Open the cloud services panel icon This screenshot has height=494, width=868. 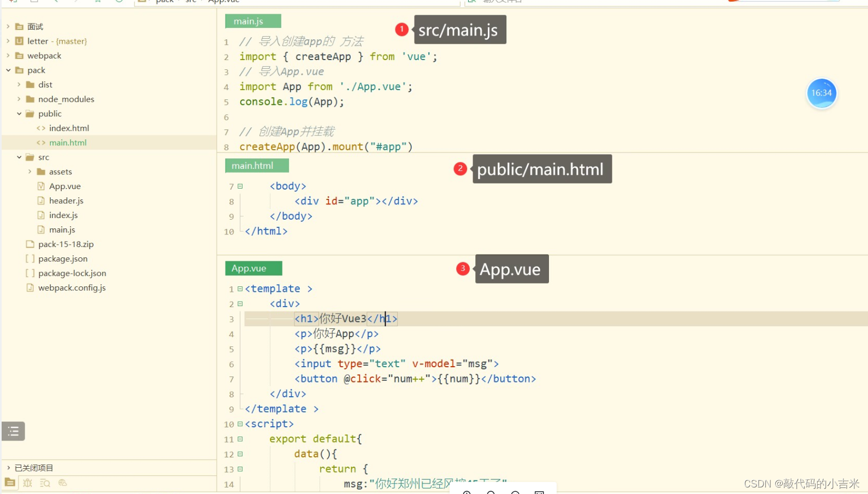point(62,483)
